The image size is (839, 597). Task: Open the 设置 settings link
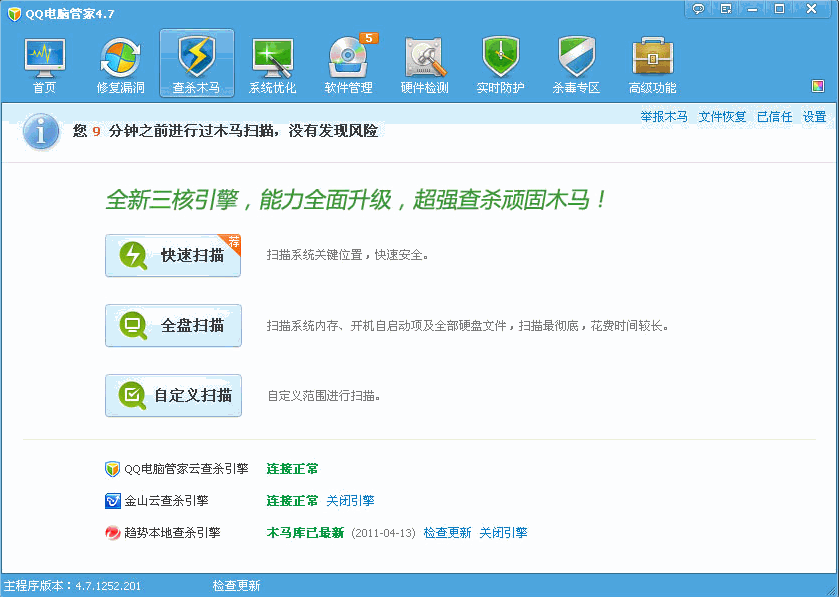pos(814,117)
